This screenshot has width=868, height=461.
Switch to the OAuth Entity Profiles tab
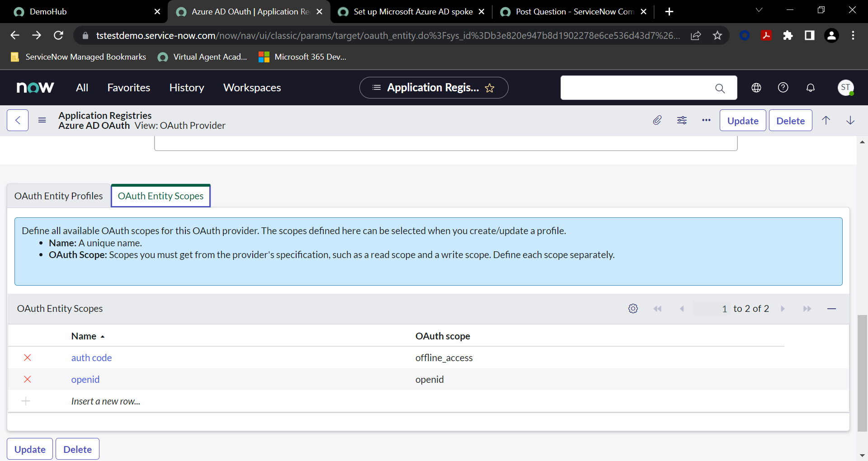[x=58, y=196]
